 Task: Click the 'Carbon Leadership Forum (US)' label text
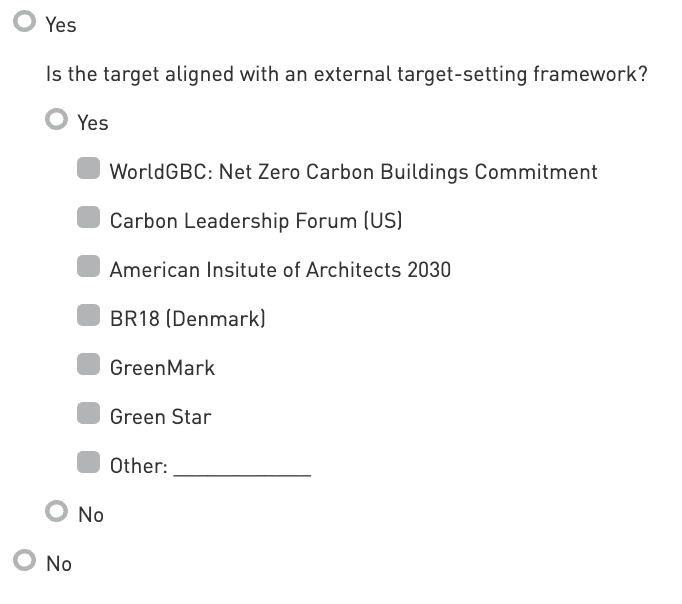point(256,221)
